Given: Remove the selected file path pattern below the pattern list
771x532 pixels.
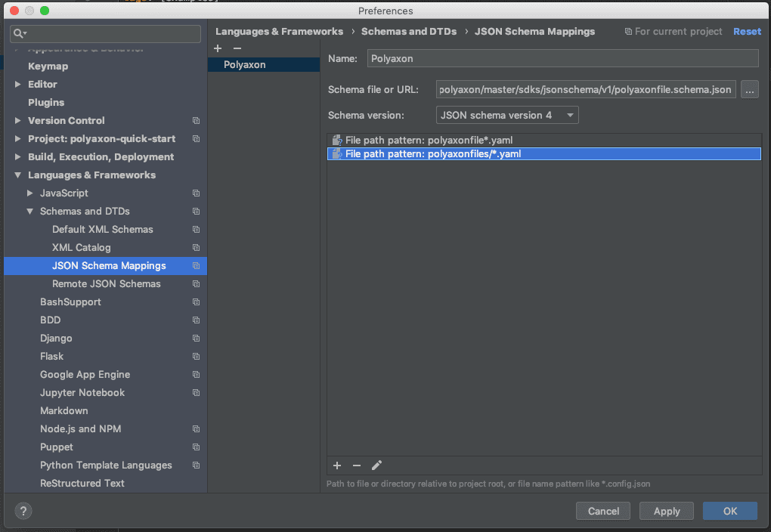Looking at the screenshot, I should point(357,466).
